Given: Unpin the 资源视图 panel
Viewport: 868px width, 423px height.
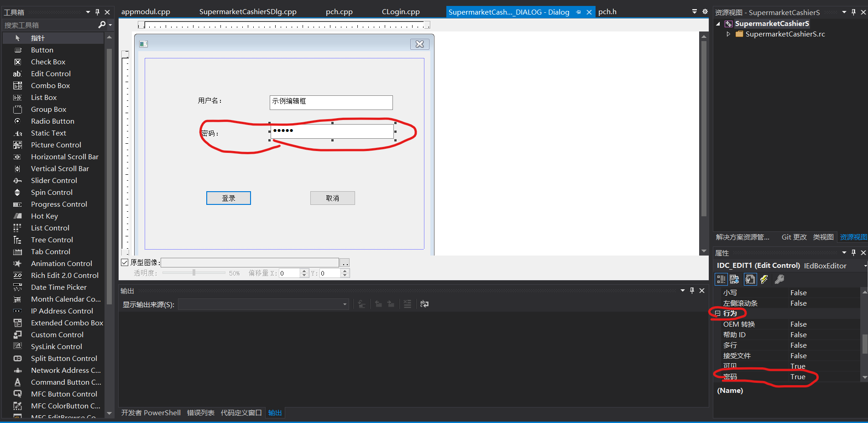Looking at the screenshot, I should 853,12.
